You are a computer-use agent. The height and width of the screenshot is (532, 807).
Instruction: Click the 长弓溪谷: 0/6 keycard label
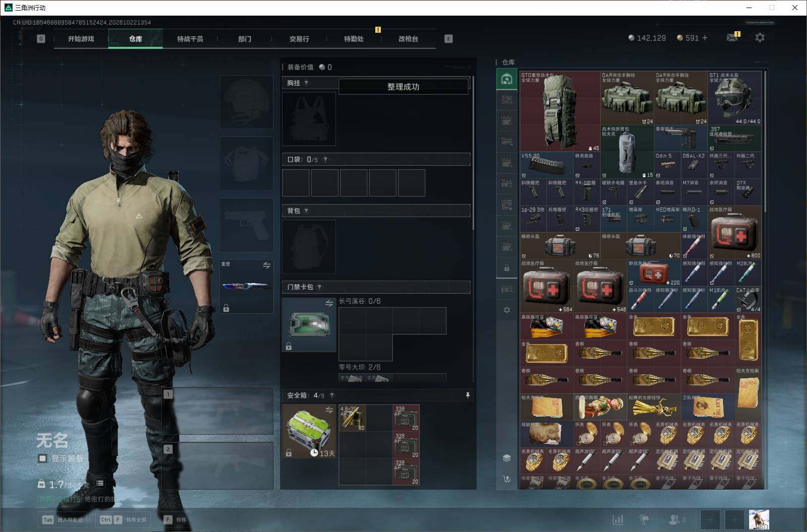[360, 301]
